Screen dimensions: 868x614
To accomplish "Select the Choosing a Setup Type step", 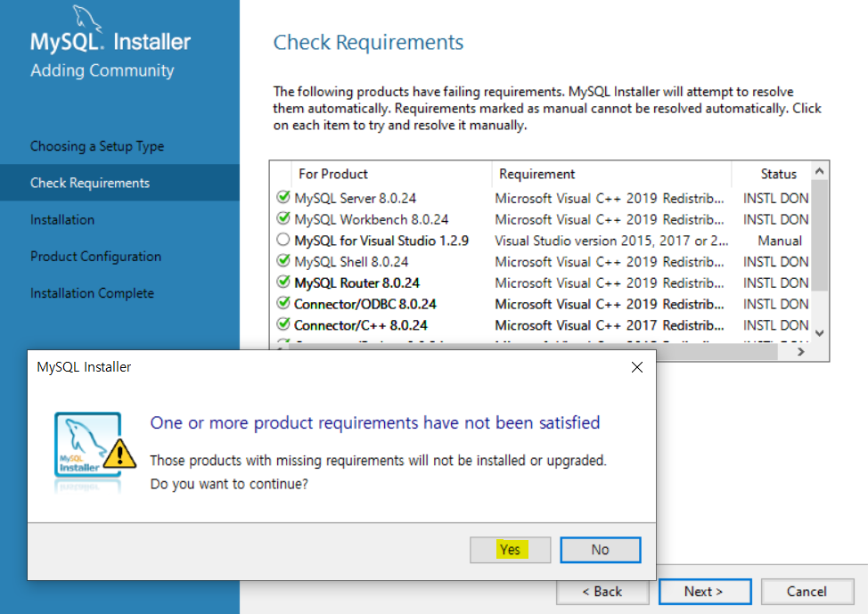I will (97, 146).
